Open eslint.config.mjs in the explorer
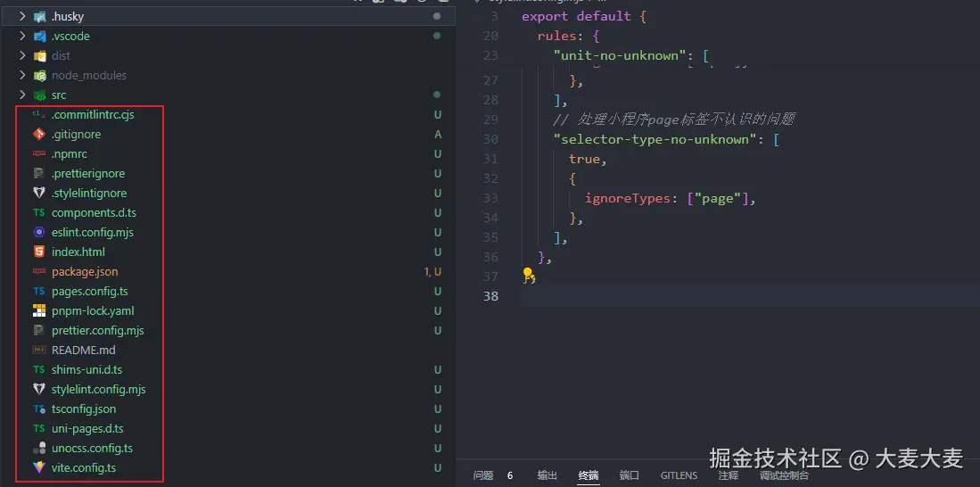 coord(93,232)
